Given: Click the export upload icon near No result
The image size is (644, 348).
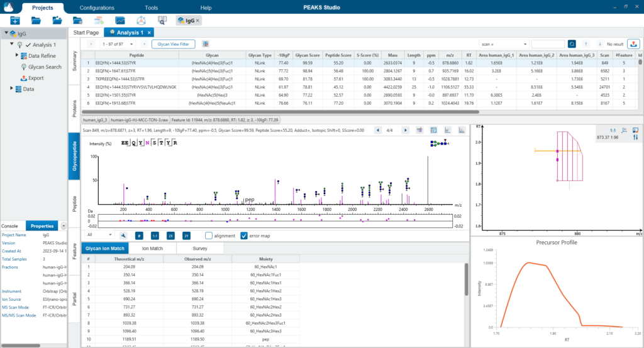Looking at the screenshot, I should click(x=634, y=44).
